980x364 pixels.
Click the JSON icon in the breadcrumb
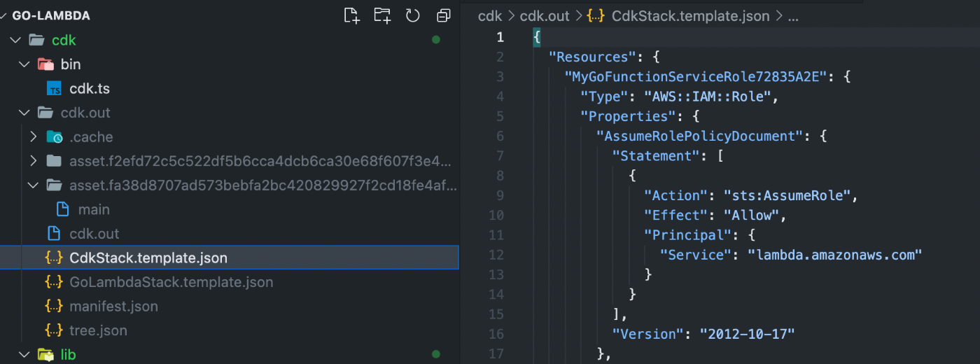point(596,16)
